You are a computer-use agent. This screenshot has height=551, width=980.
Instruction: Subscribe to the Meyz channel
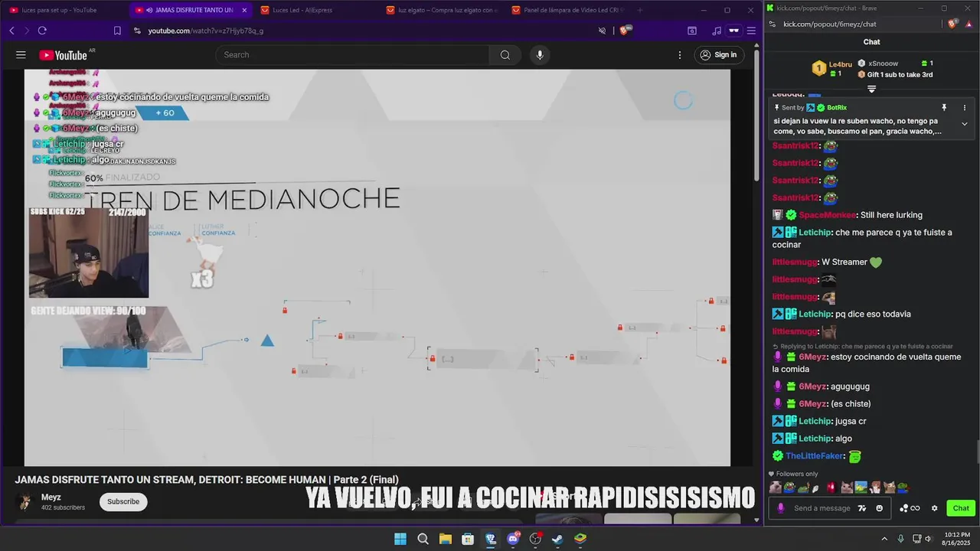click(x=123, y=502)
